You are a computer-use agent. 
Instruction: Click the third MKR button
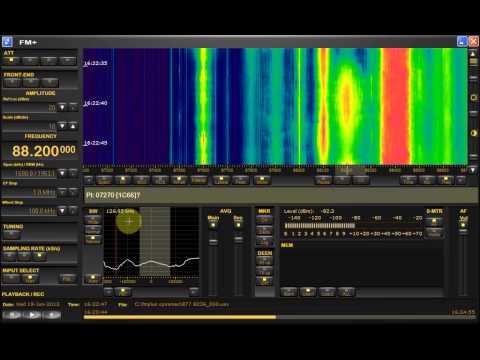click(264, 241)
